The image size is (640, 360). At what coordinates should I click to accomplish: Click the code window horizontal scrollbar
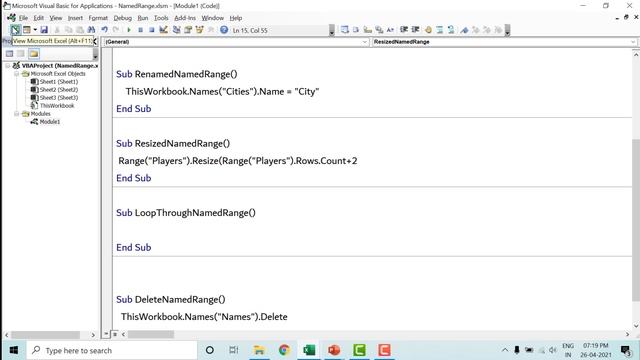pyautogui.click(x=151, y=334)
